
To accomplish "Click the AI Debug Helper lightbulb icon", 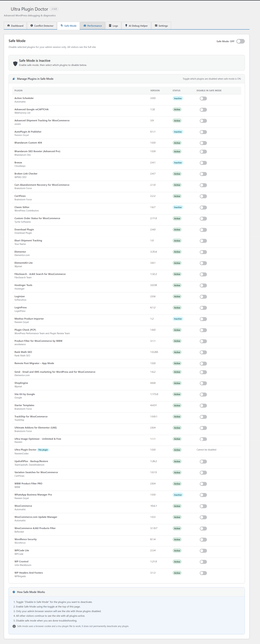I will [x=126, y=26].
